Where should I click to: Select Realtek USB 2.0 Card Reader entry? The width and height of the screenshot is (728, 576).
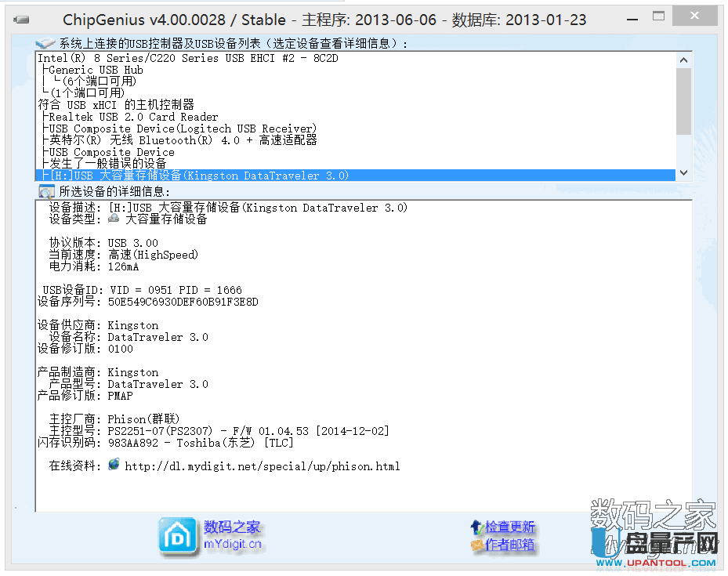click(x=133, y=117)
